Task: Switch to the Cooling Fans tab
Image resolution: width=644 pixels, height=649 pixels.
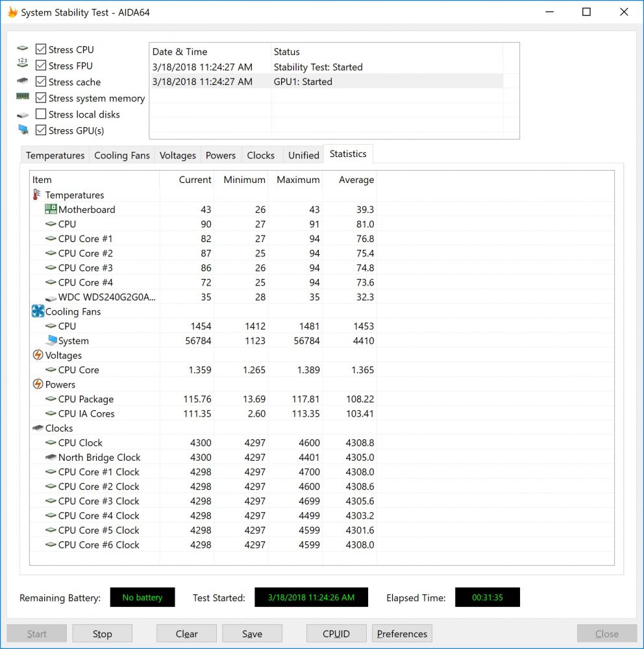Action: 122,155
